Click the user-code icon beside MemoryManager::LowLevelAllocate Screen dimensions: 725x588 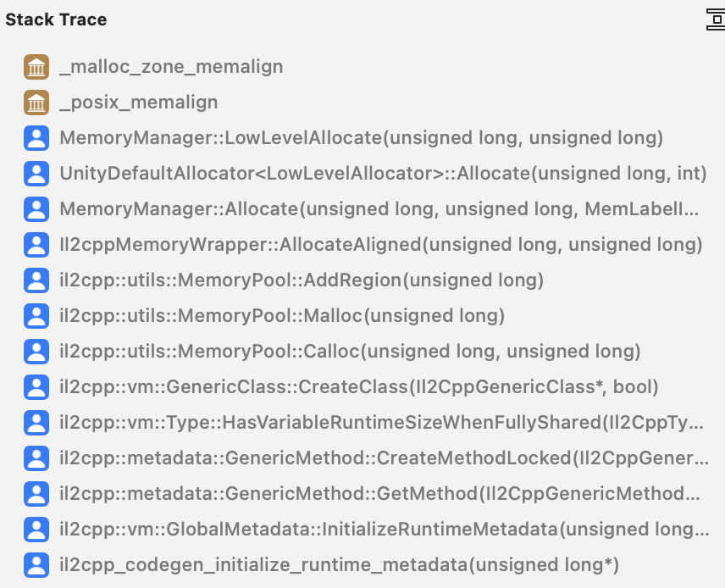(x=36, y=138)
